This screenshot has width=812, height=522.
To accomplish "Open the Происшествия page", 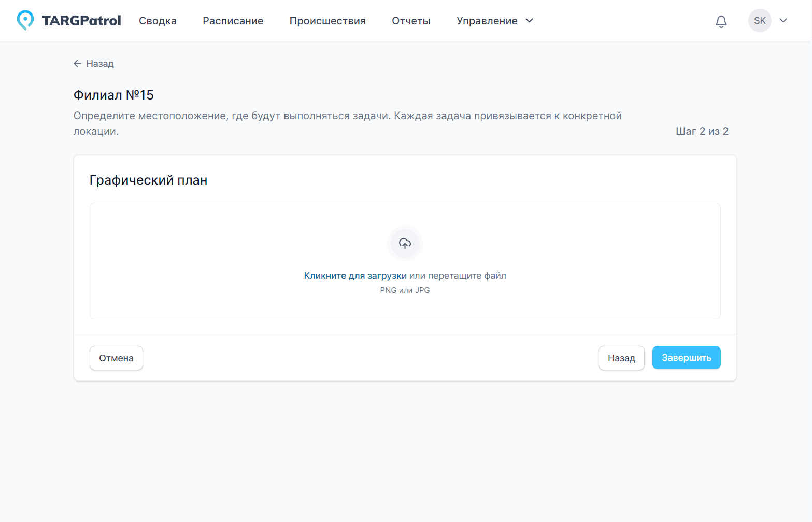I will tap(327, 21).
